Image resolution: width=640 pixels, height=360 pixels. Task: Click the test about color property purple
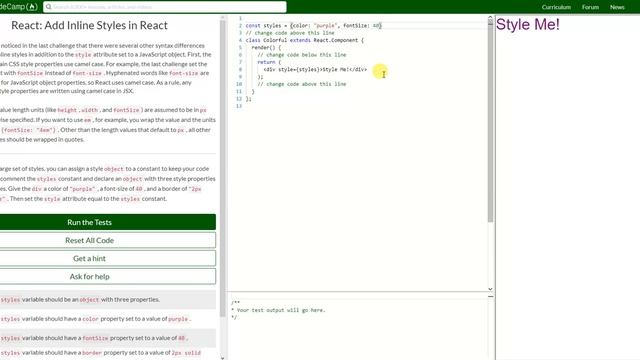pyautogui.click(x=108, y=319)
